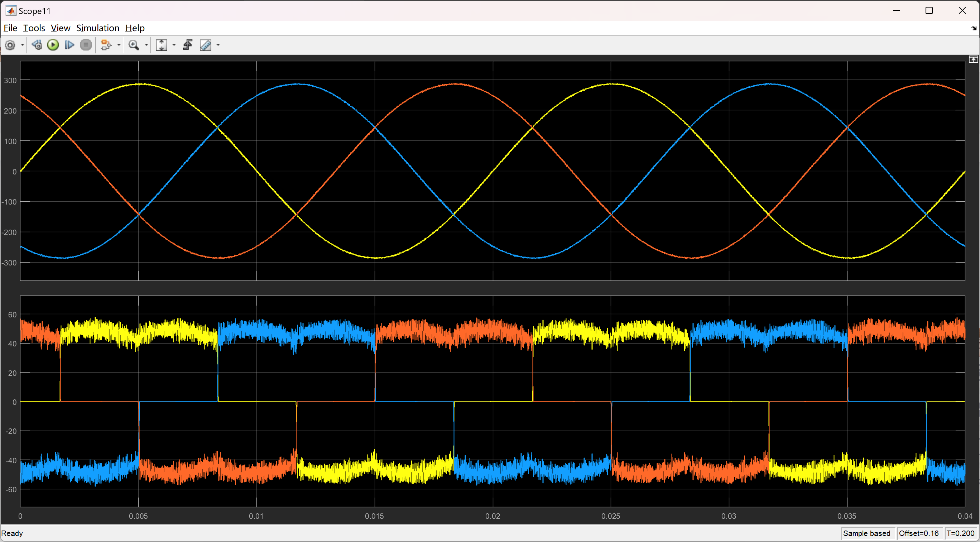Viewport: 980px width, 542px height.
Task: Open the View menu
Action: 61,28
